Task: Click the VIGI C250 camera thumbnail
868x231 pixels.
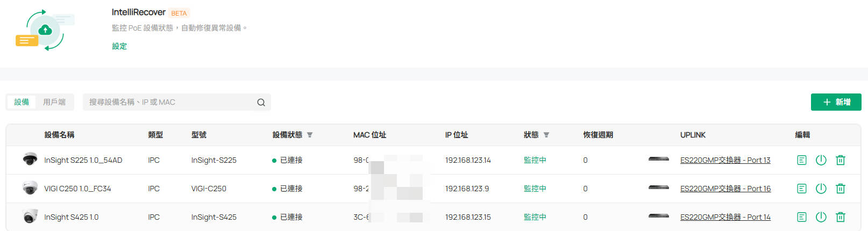Action: pos(30,188)
